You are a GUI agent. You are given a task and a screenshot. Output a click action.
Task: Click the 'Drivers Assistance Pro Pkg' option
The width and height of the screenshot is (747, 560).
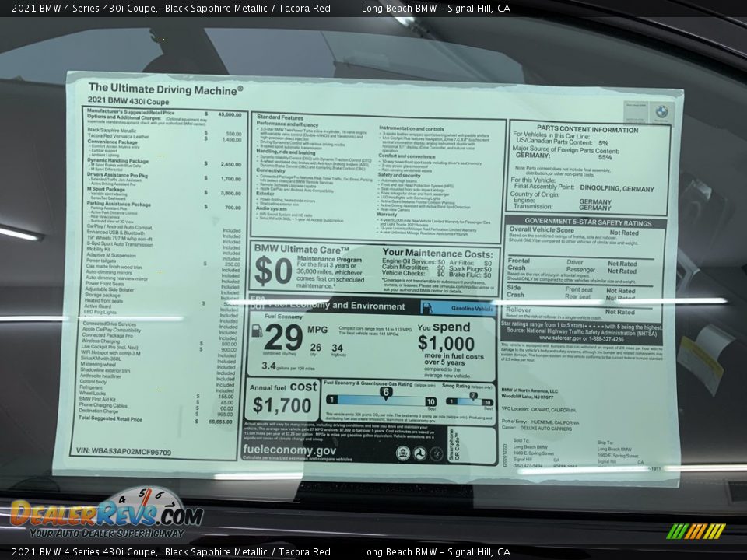(x=117, y=175)
